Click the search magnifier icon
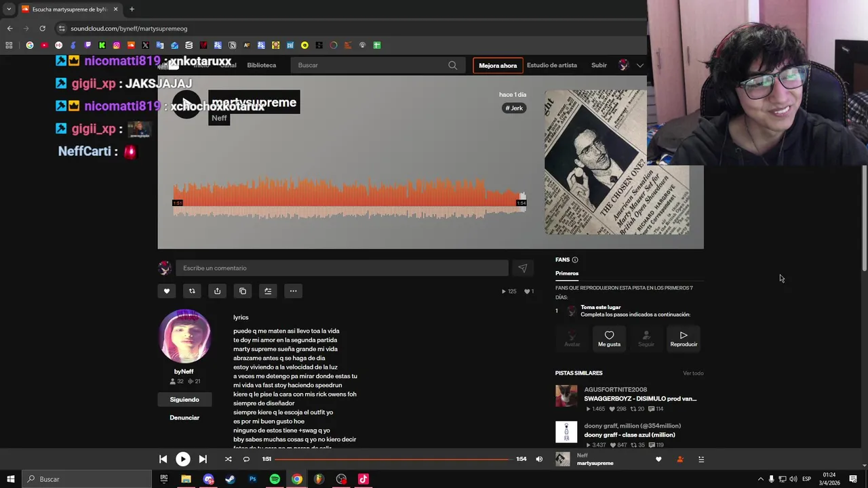This screenshot has width=868, height=488. tap(452, 65)
